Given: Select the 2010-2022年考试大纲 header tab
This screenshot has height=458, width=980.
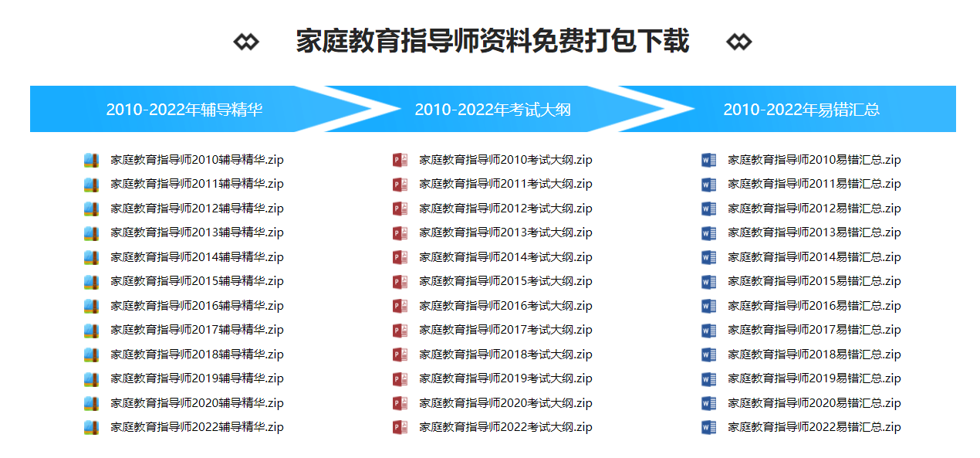Looking at the screenshot, I should coord(492,110).
